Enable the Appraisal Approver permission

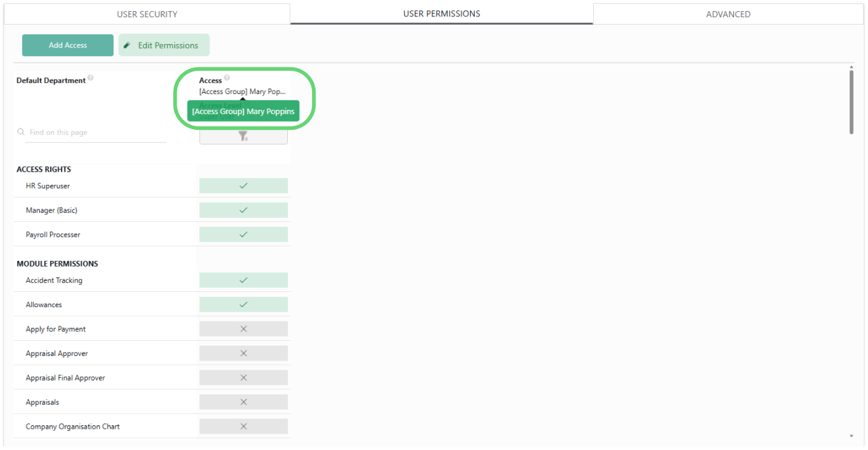point(243,353)
